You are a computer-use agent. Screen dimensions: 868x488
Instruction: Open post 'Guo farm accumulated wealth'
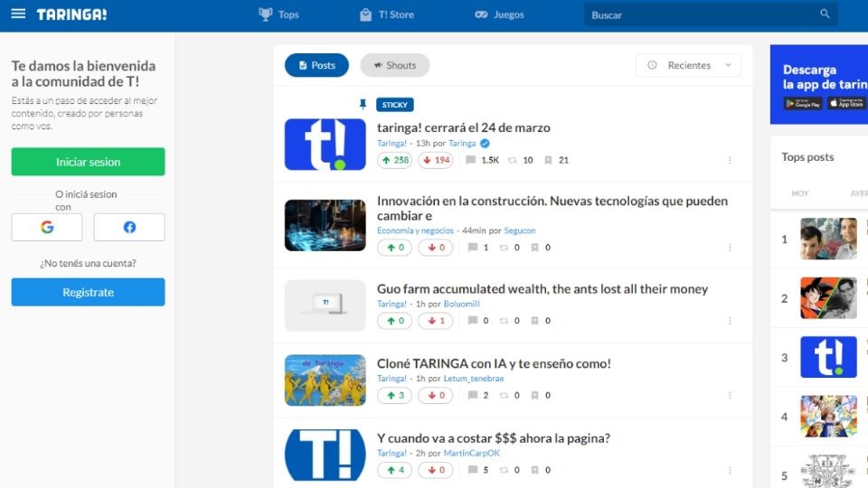(x=542, y=289)
